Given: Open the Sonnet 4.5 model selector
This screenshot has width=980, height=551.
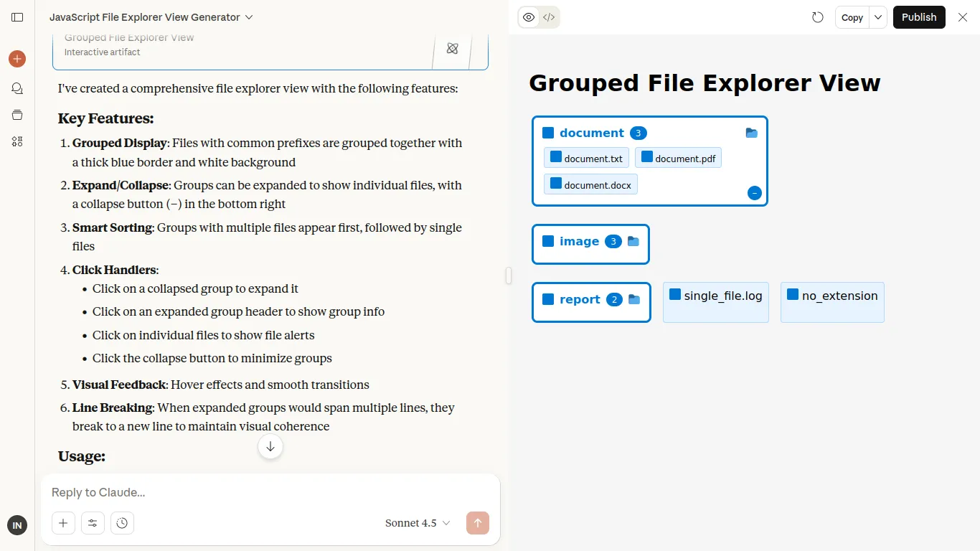Looking at the screenshot, I should point(418,523).
